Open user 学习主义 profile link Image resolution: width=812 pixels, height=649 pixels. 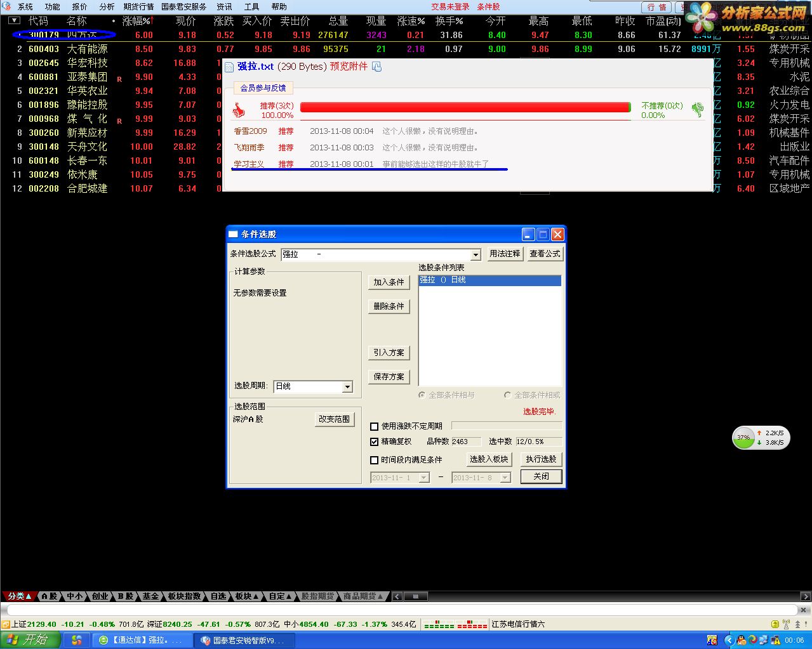point(249,164)
